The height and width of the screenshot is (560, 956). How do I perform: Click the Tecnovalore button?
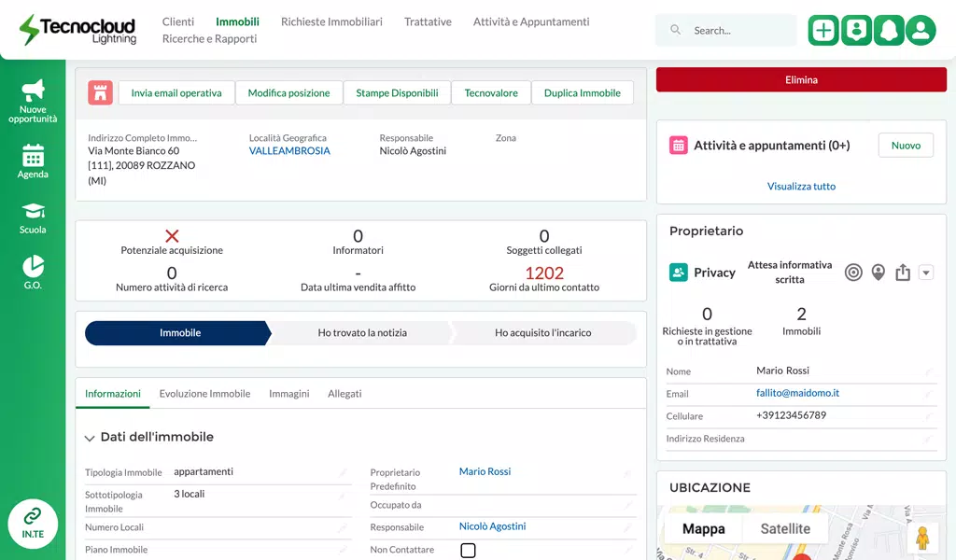pos(491,92)
